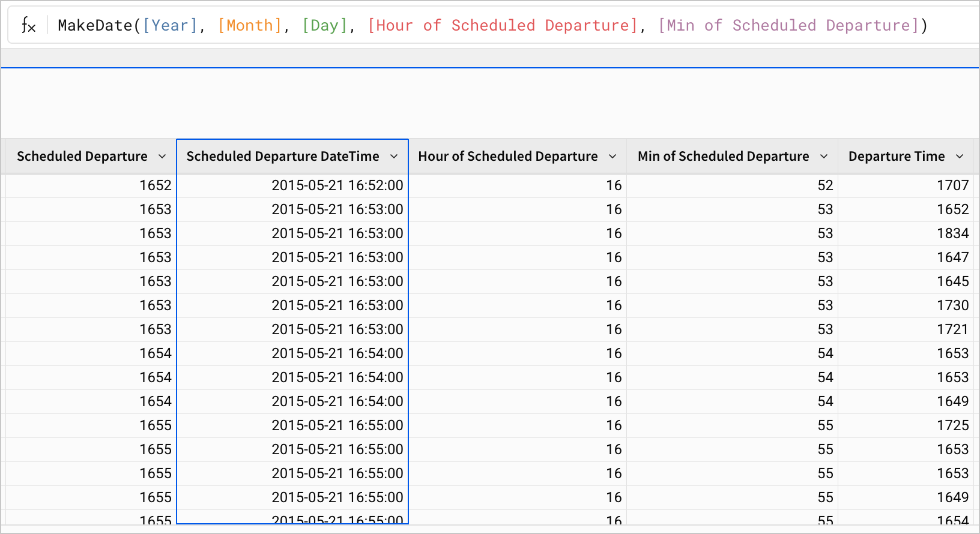This screenshot has width=980, height=534.
Task: Click the Hour of Scheduled Departure header text
Action: [507, 157]
